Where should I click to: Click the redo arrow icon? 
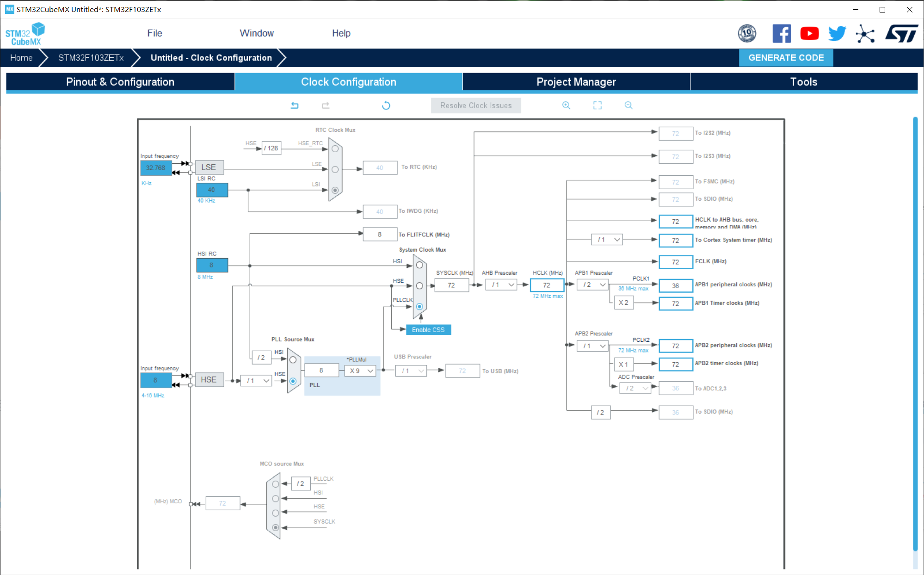tap(326, 105)
